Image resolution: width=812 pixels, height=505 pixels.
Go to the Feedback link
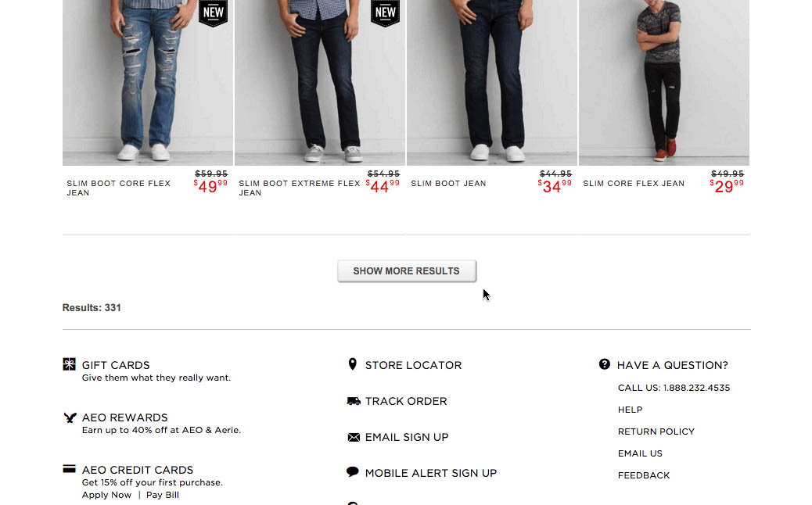[x=644, y=475]
